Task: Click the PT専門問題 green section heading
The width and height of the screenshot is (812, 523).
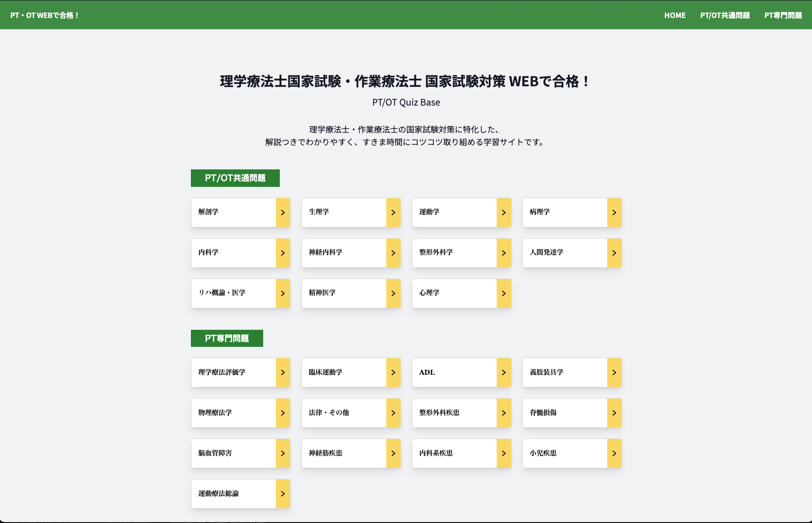Action: coord(227,338)
